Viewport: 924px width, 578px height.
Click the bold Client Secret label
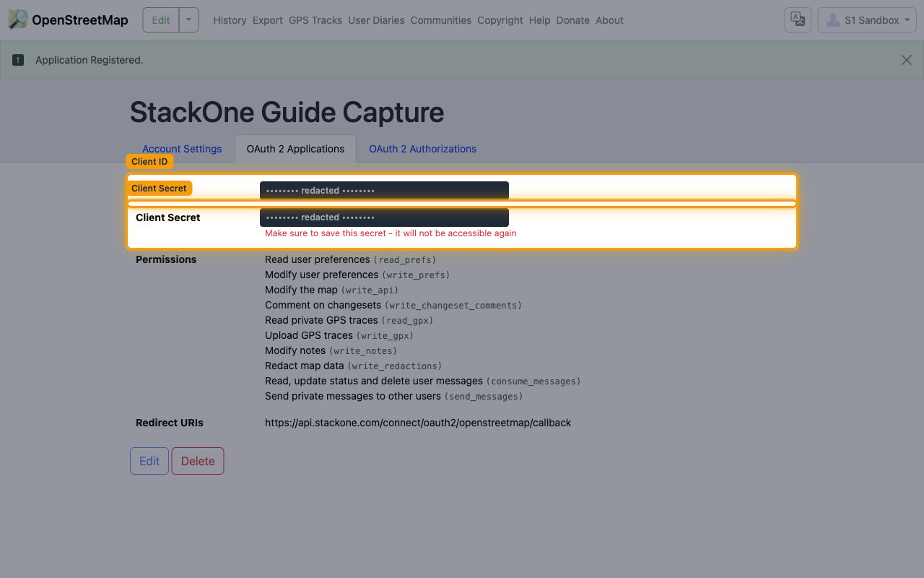click(168, 217)
